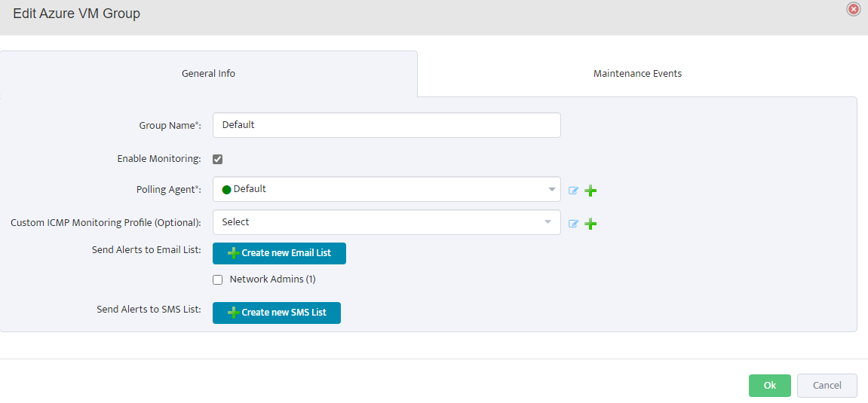Edit the selected Custom ICMP Monitoring Profile
The image size is (868, 403).
(x=573, y=224)
